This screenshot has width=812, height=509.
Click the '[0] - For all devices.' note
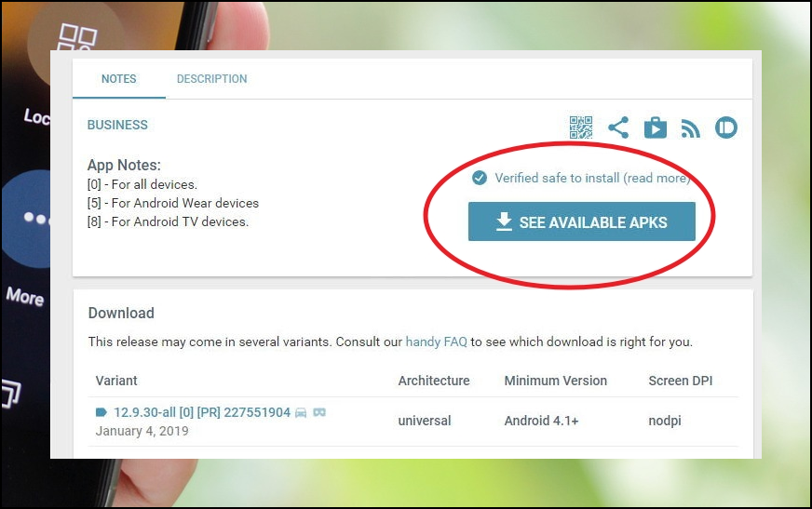142,184
